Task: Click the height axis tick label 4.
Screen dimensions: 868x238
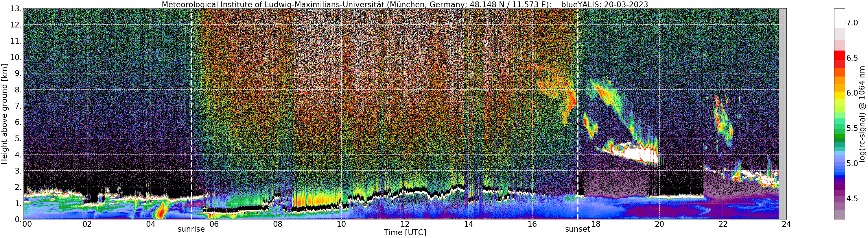Action: pos(18,155)
